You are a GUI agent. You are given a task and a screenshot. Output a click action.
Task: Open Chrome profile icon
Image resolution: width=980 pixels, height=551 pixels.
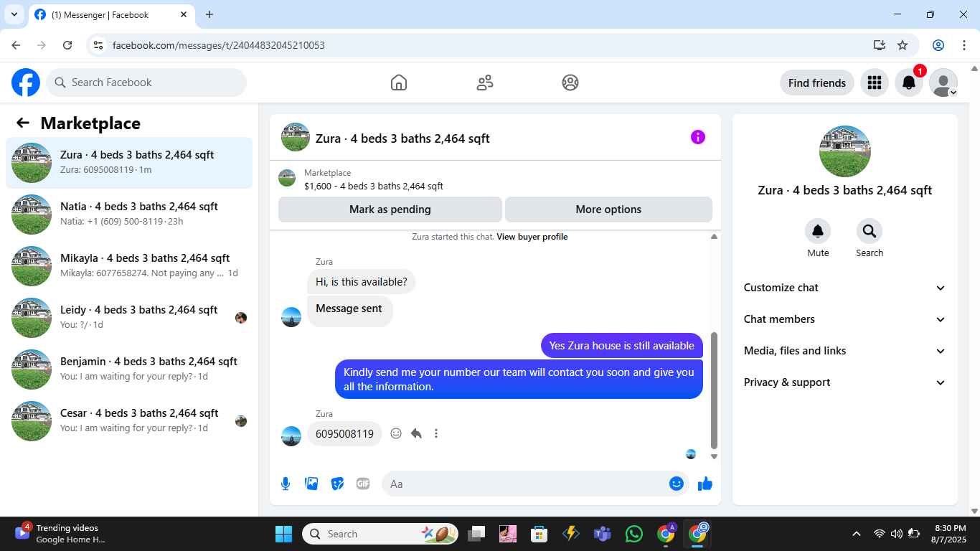click(x=938, y=45)
